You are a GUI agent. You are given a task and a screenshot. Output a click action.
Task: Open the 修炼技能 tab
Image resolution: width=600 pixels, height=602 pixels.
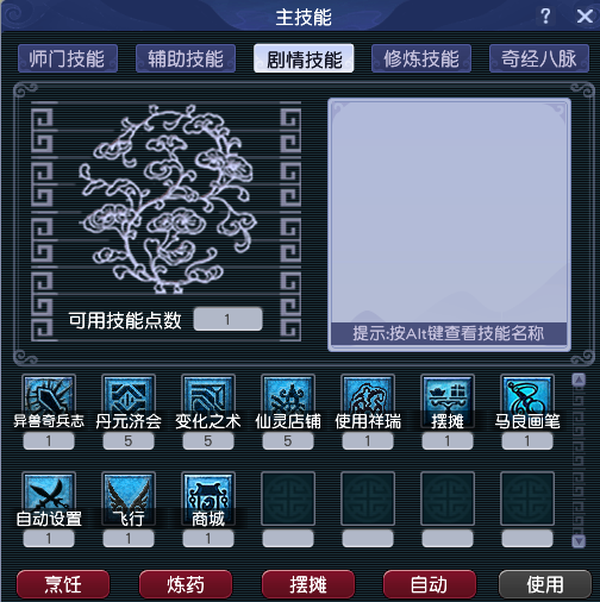pos(421,59)
